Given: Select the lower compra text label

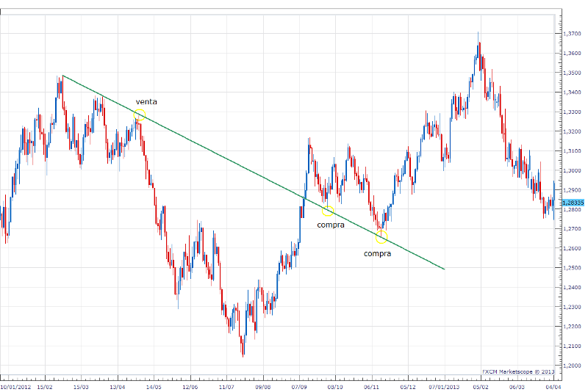Looking at the screenshot, I should 377,253.
